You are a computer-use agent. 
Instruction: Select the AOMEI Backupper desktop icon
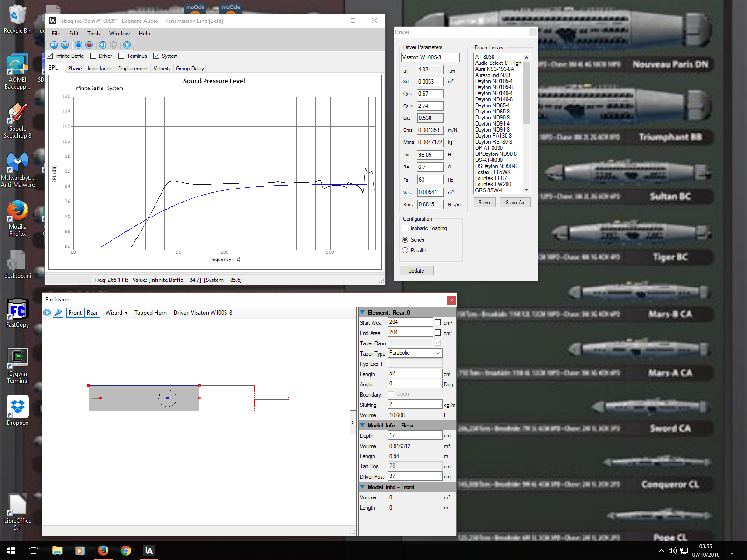[x=18, y=71]
